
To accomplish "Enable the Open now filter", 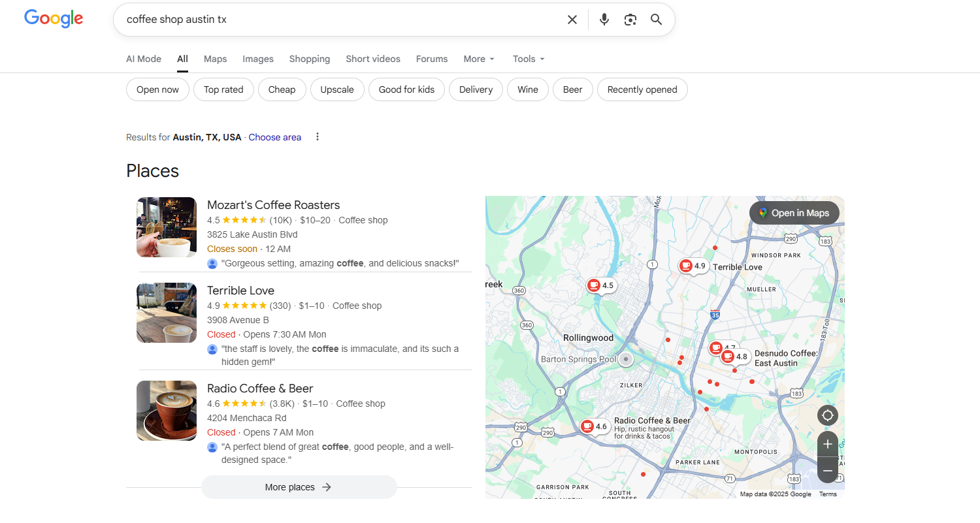I will pos(157,89).
